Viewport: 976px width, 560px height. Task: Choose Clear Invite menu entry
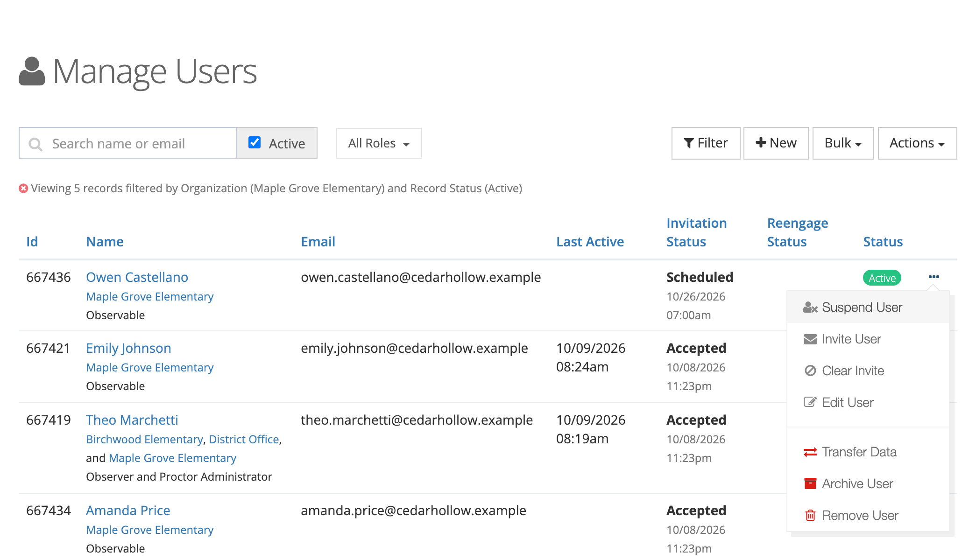coord(868,371)
